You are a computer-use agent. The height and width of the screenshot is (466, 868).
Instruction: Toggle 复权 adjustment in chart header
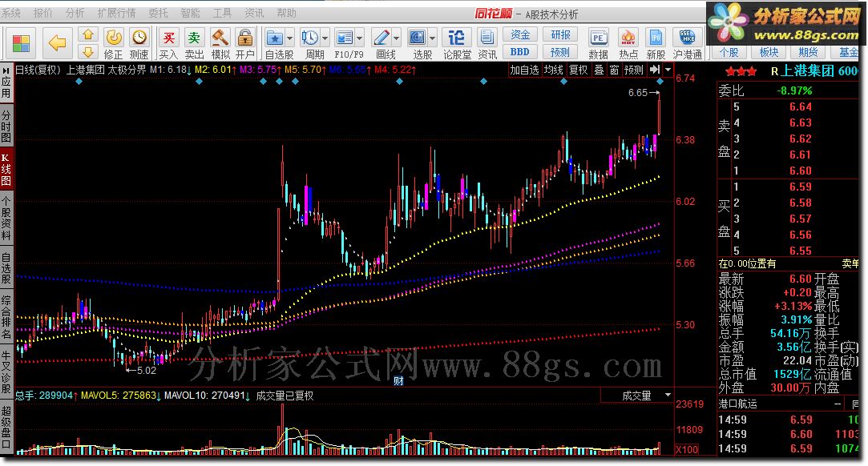click(x=579, y=70)
